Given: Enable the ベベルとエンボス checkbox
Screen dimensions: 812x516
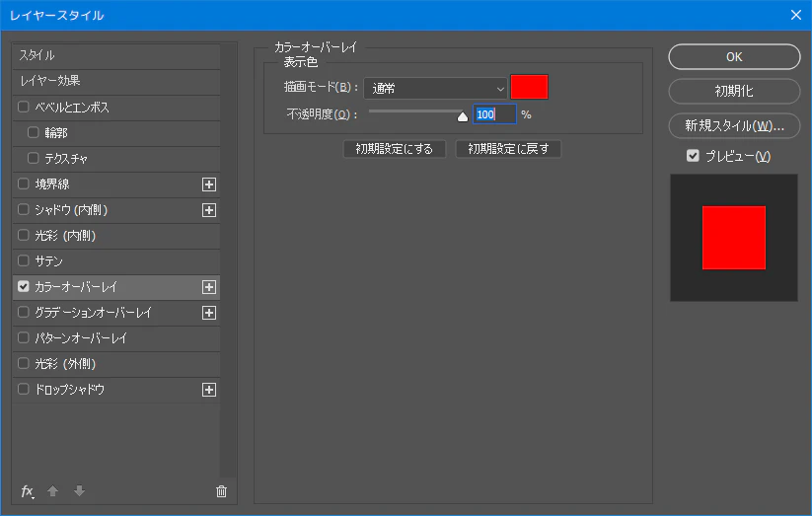Looking at the screenshot, I should 24,107.
